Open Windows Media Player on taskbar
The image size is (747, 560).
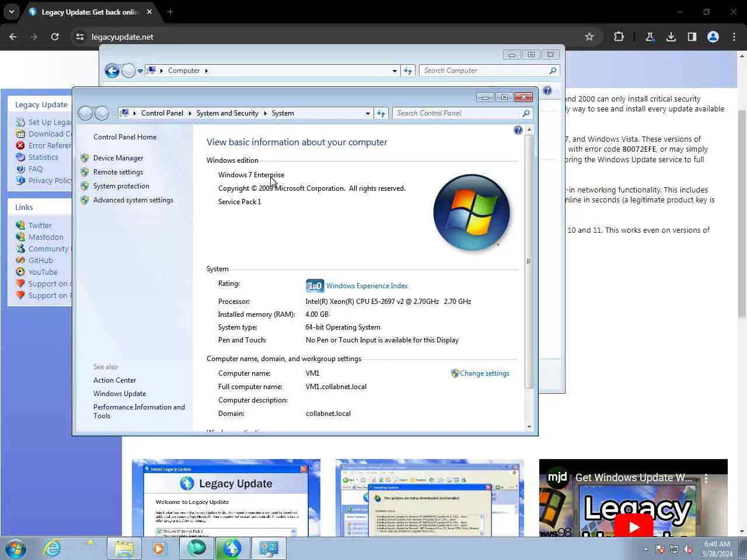[158, 548]
